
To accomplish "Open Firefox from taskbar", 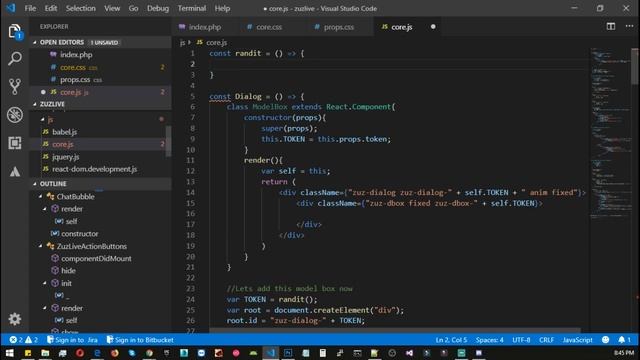I will pyautogui.click(x=115, y=353).
